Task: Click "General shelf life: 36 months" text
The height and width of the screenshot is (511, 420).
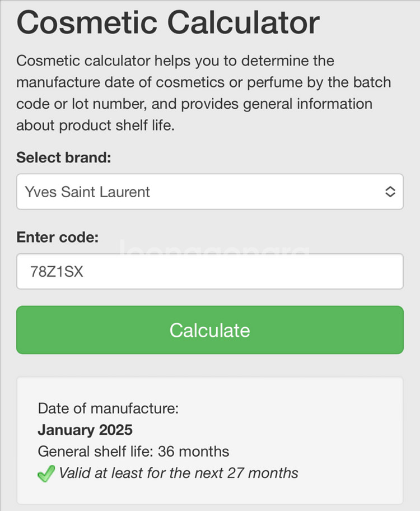Action: (133, 451)
